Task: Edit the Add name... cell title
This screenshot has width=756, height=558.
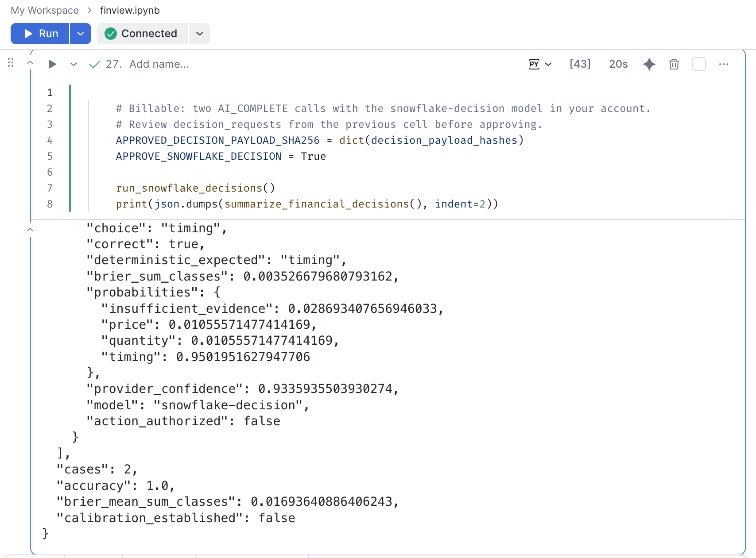Action: [159, 64]
